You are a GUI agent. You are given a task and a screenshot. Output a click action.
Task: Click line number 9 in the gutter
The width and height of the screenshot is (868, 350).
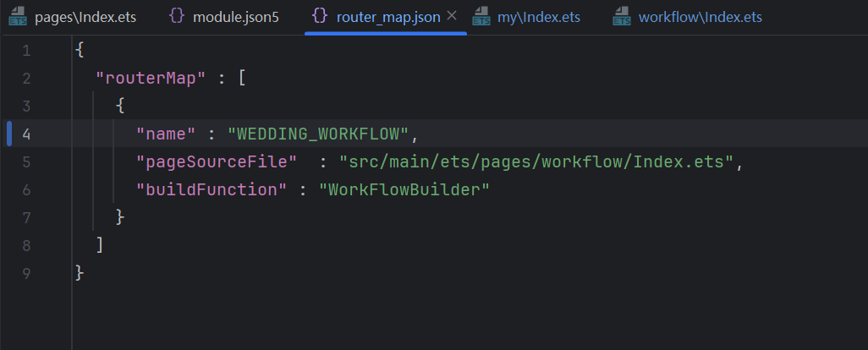tap(26, 273)
